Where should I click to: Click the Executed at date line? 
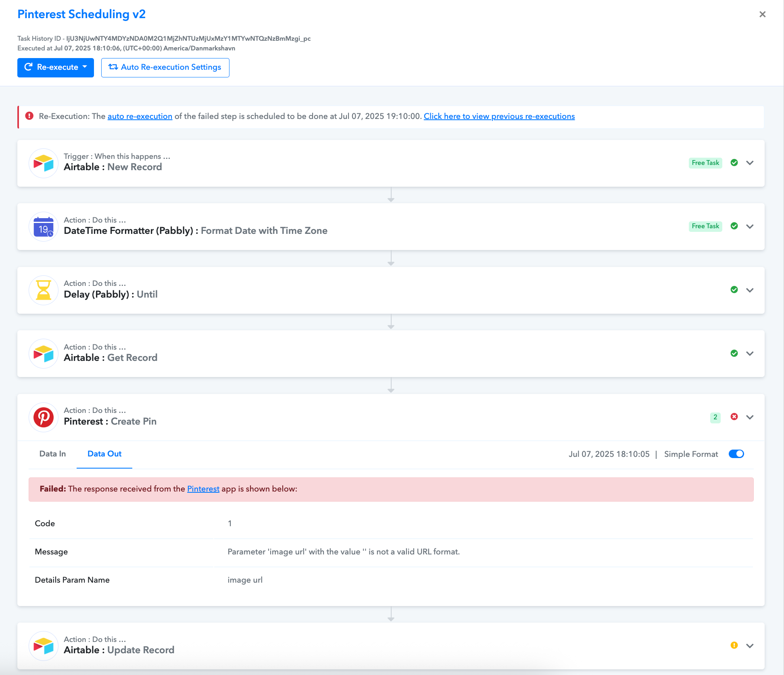126,48
